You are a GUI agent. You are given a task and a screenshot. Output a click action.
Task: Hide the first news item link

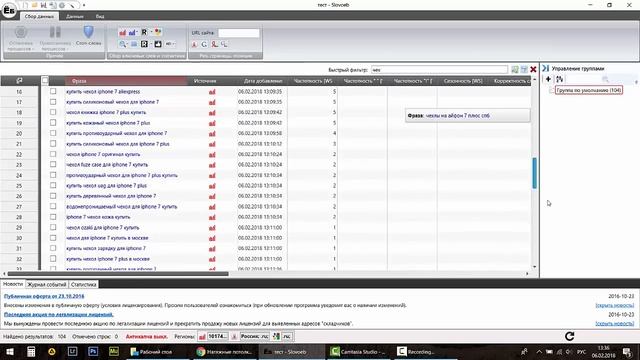coord(615,305)
